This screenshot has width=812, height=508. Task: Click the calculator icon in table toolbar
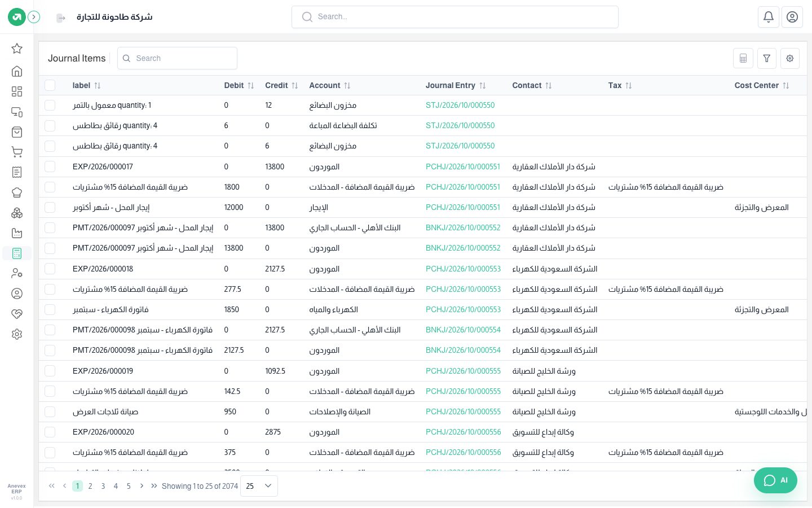click(743, 58)
